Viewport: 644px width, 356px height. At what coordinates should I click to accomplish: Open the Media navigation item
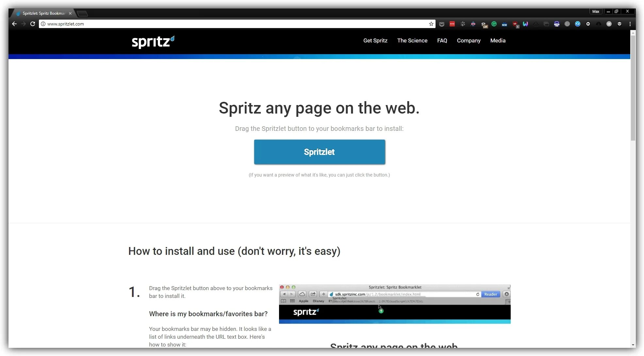click(498, 40)
